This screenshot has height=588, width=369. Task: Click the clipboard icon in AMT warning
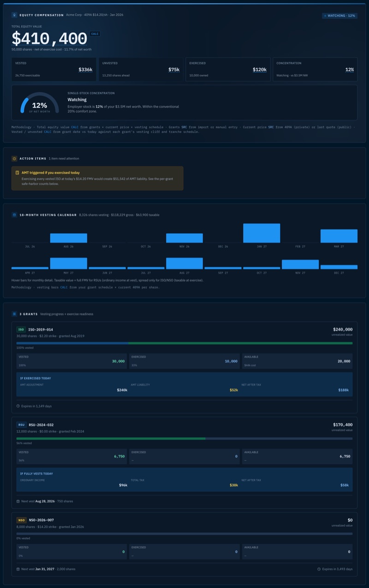tap(18, 172)
